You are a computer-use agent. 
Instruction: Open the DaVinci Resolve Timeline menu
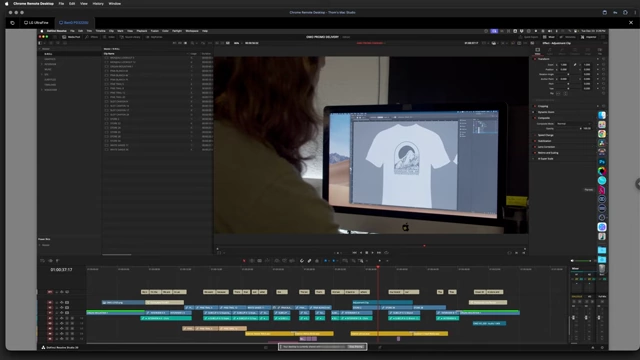coord(100,31)
